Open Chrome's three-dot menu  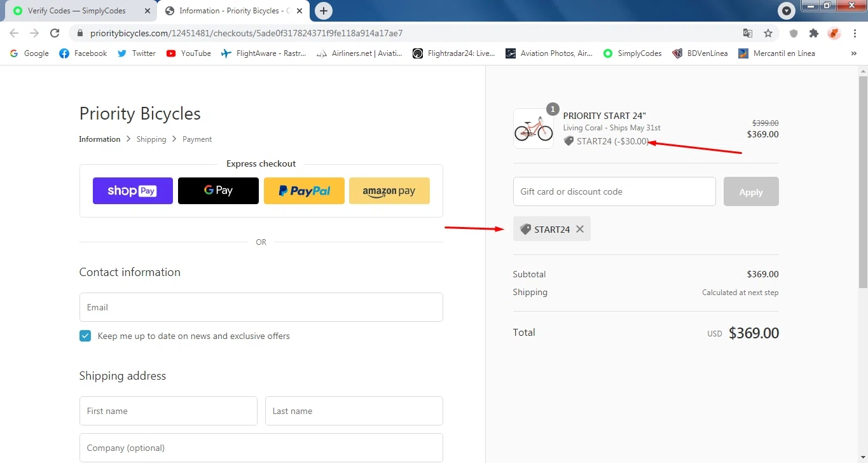coord(854,33)
